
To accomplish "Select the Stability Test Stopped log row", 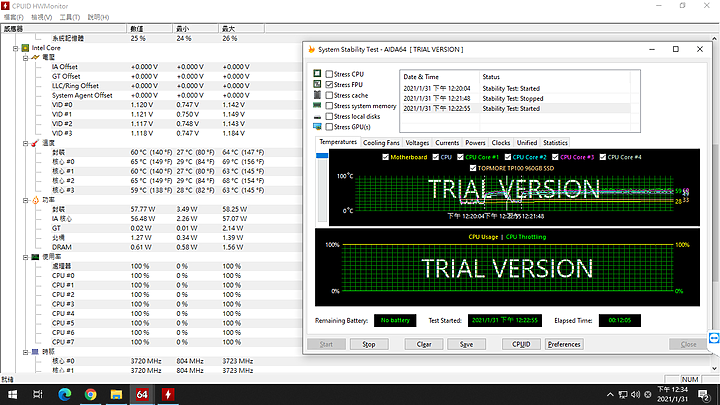I will [515, 98].
